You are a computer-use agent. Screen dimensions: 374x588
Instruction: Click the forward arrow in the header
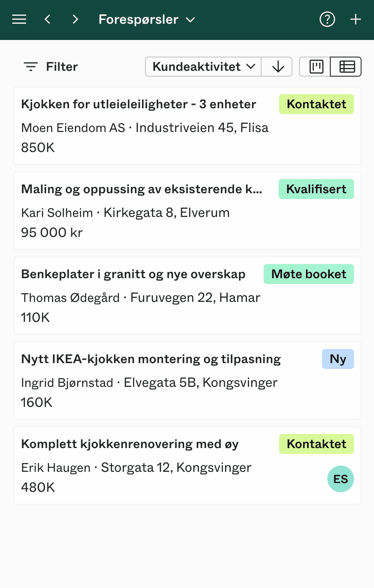tap(75, 19)
